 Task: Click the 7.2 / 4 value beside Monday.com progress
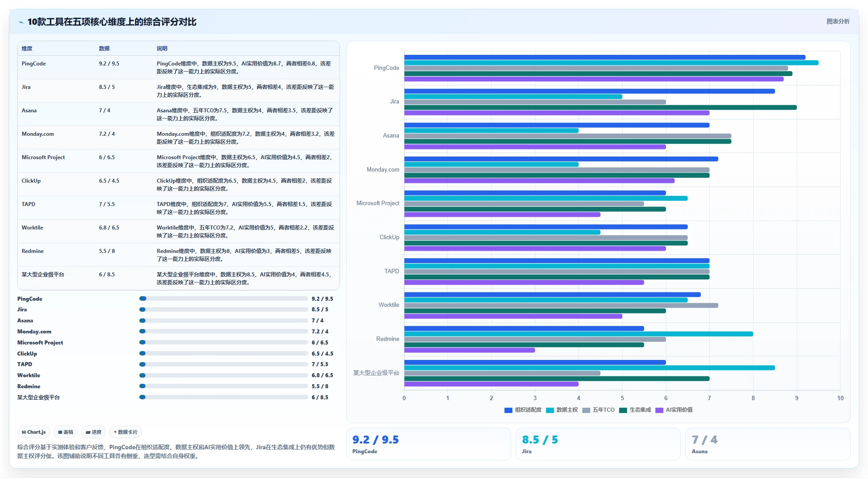pos(320,332)
